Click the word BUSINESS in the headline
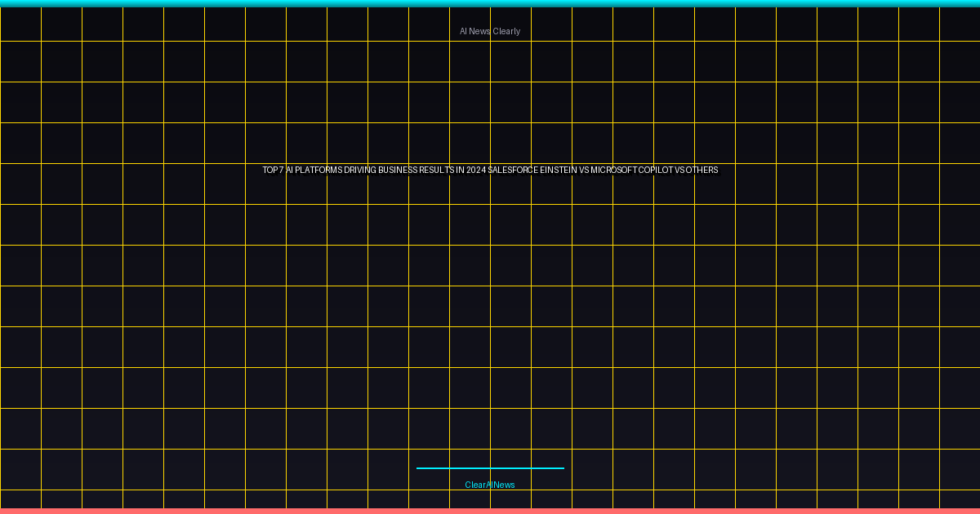This screenshot has height=514, width=980. tap(398, 170)
